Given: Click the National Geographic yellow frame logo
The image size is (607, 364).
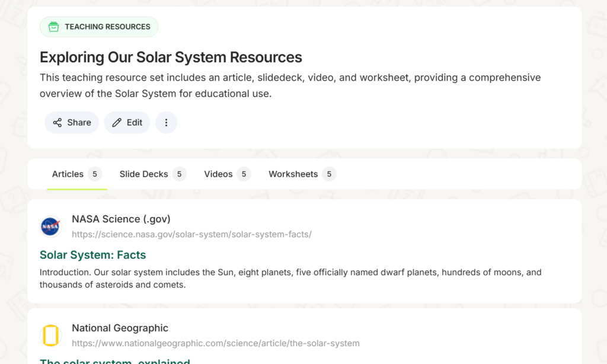Looking at the screenshot, I should tap(50, 336).
